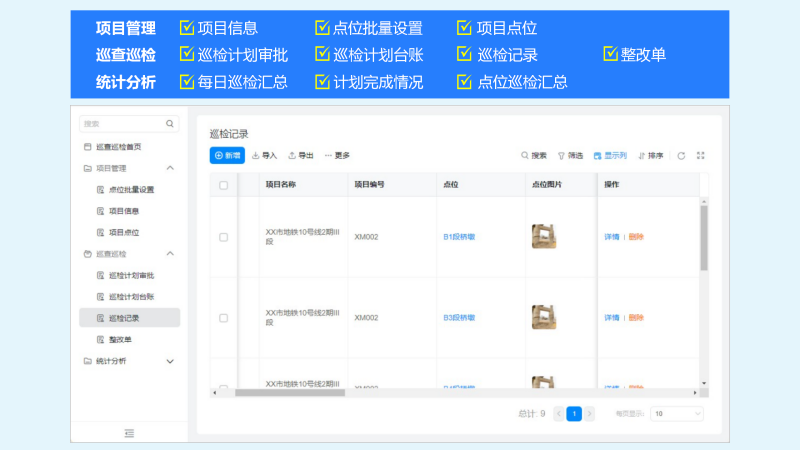Click 详情 link for the B1段桥墩 row
800x450 pixels.
point(612,237)
